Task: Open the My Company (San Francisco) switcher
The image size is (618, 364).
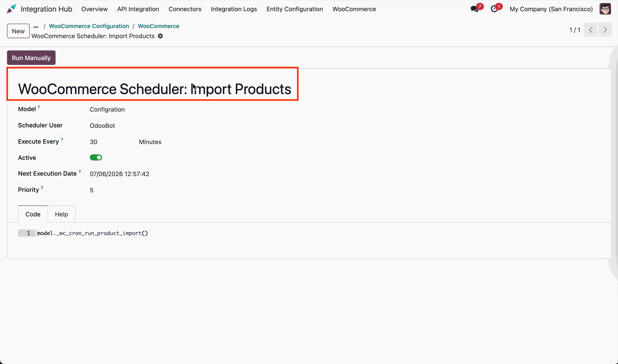Action: point(551,9)
